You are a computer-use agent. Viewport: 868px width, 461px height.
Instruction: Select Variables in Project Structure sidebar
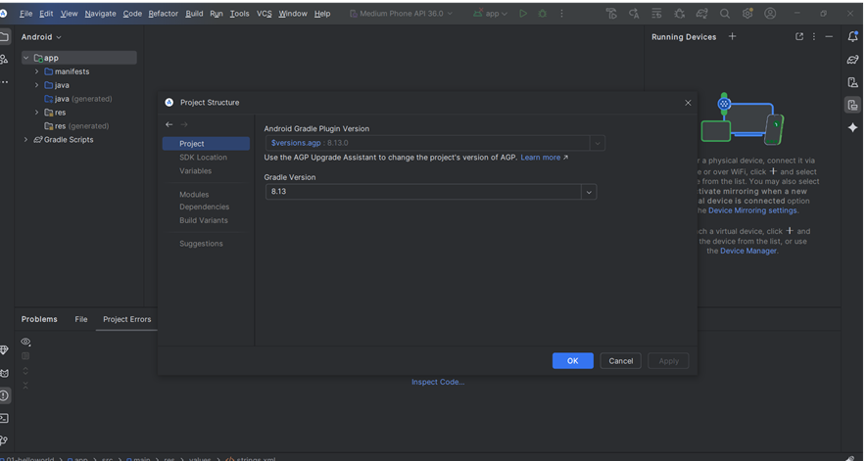click(195, 171)
